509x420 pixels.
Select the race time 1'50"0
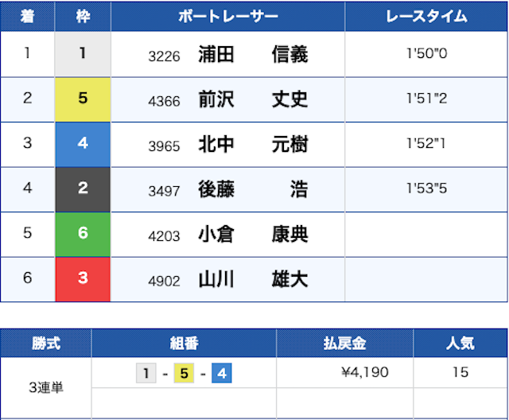coord(426,54)
